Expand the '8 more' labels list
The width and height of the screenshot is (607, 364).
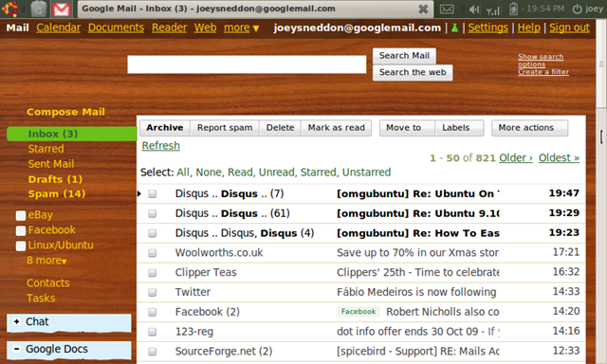click(x=46, y=261)
